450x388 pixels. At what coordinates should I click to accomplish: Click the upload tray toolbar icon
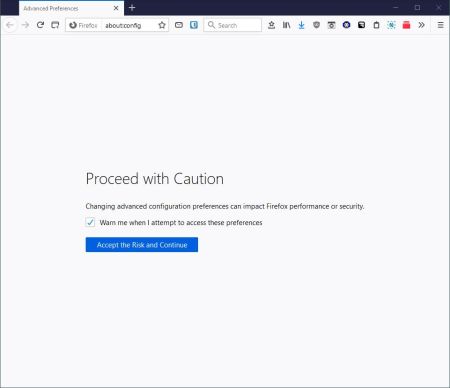coord(271,25)
